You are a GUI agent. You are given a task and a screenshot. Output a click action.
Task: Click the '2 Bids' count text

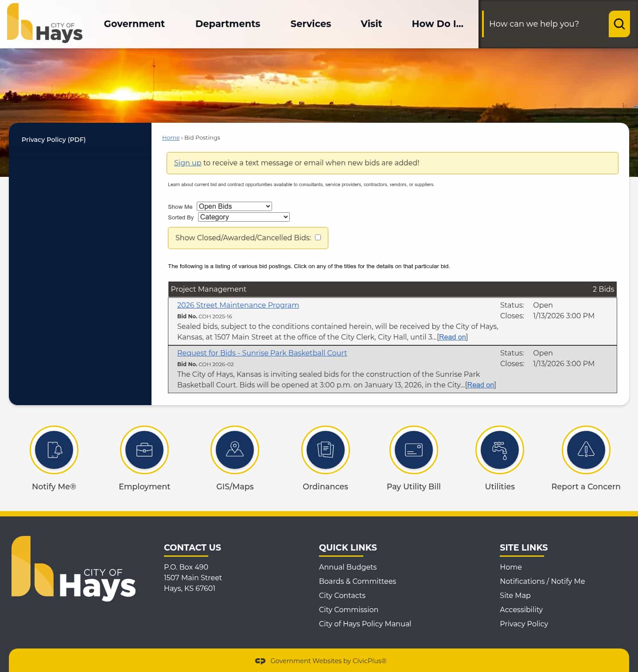point(603,289)
